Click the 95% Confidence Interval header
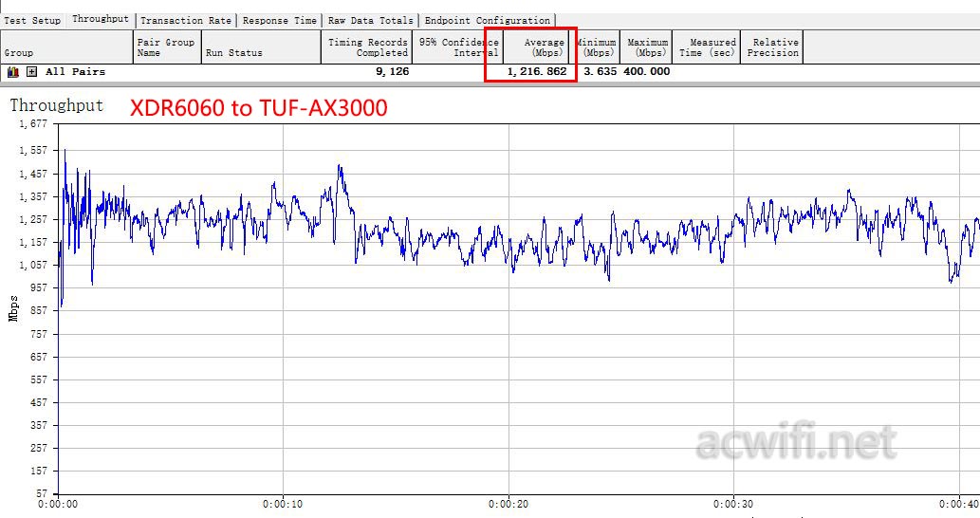980x518 pixels. click(x=457, y=46)
